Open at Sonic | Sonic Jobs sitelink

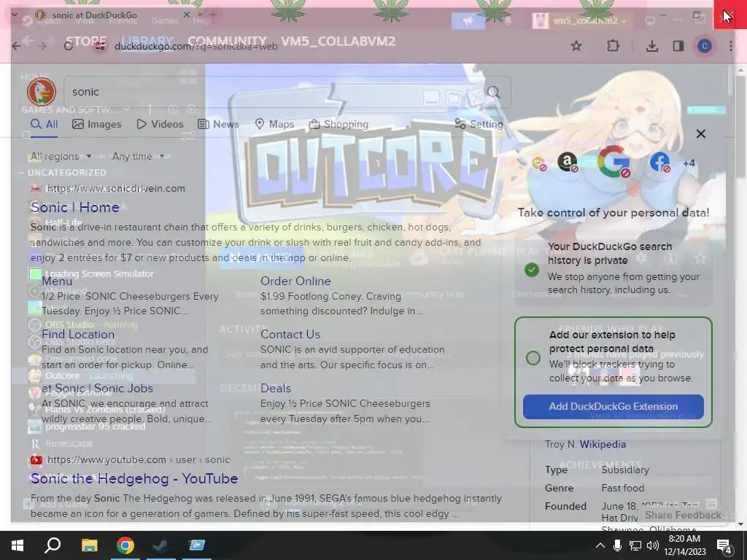[97, 388]
